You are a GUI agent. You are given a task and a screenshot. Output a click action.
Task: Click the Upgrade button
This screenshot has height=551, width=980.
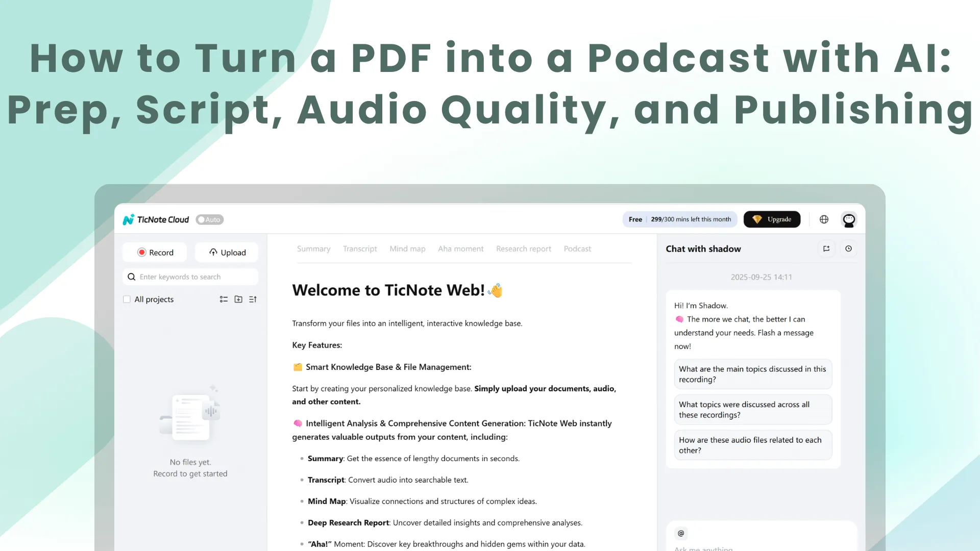[772, 219]
